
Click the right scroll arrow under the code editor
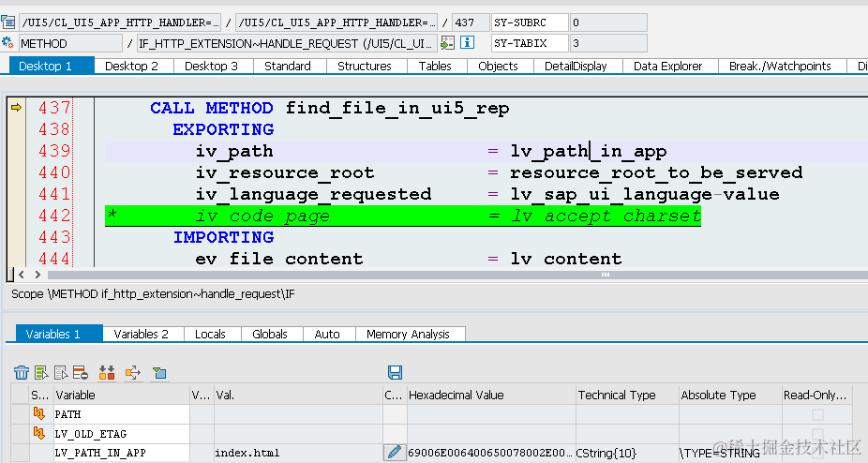click(37, 274)
